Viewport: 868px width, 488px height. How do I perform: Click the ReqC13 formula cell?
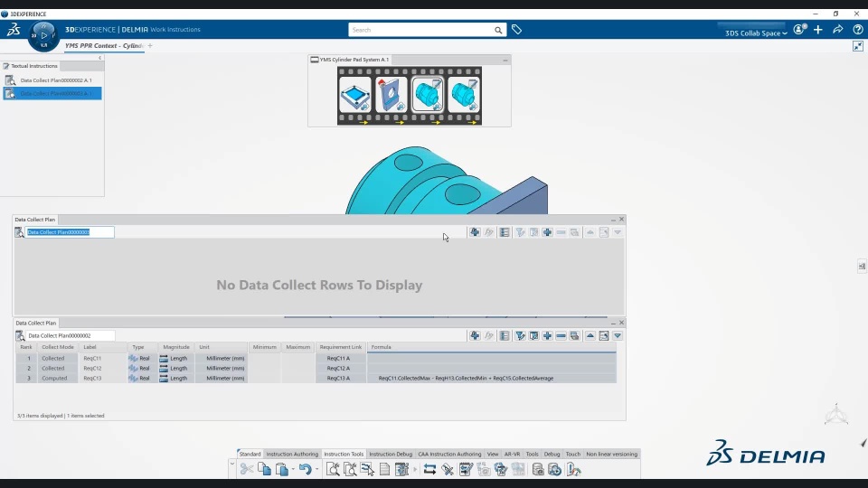[x=492, y=379]
